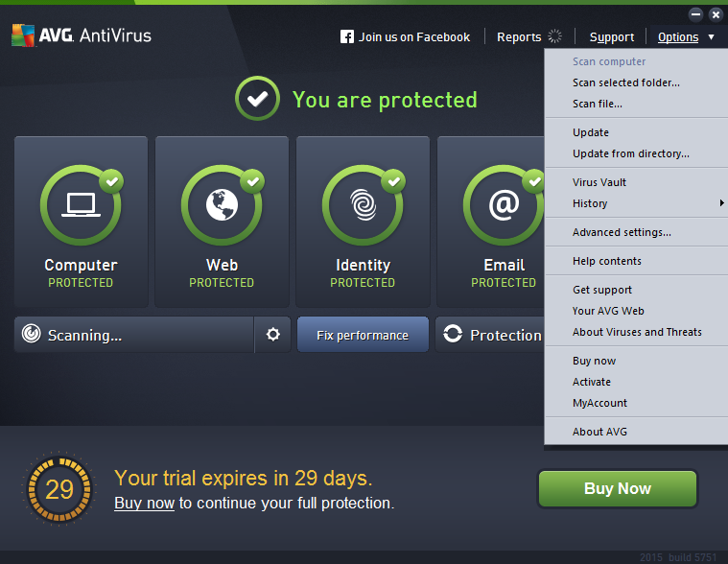Minimize the AVG window
This screenshot has height=564, width=728.
pyautogui.click(x=695, y=14)
